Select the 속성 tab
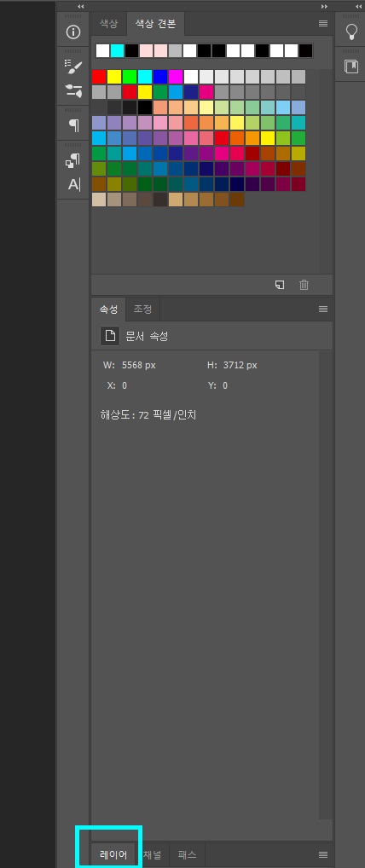 click(x=108, y=309)
